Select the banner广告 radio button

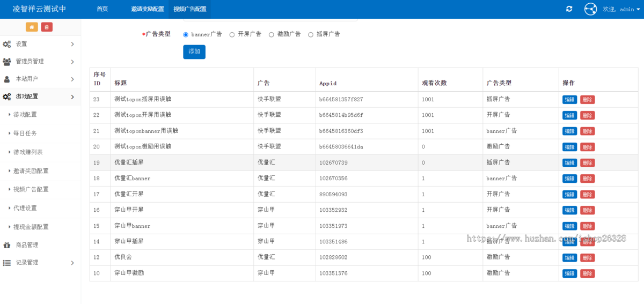(x=186, y=34)
